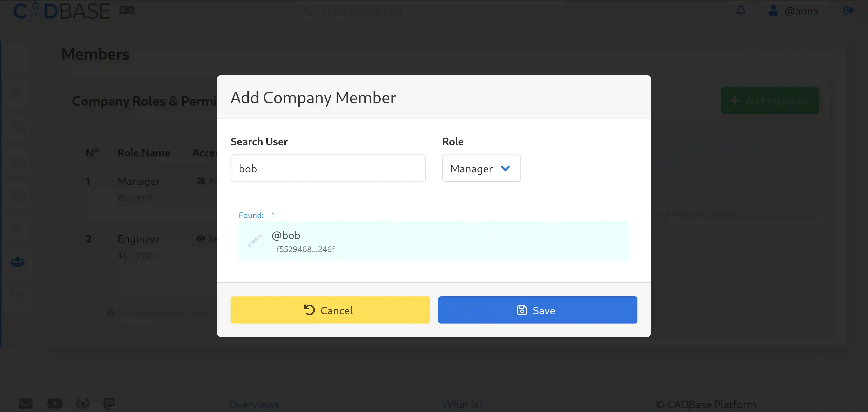Click the Members group sidebar icon
This screenshot has width=868, height=412.
coord(18,262)
